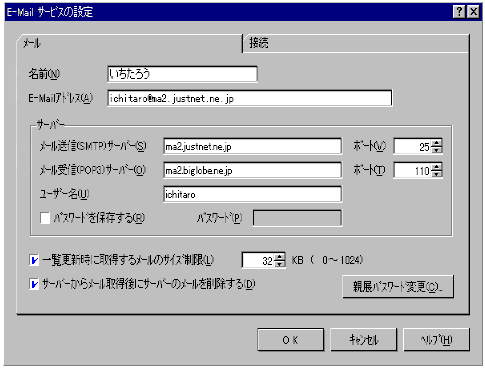Viewport: 485px width, 369px height.
Task: Click the 名前 input field
Action: [182, 74]
